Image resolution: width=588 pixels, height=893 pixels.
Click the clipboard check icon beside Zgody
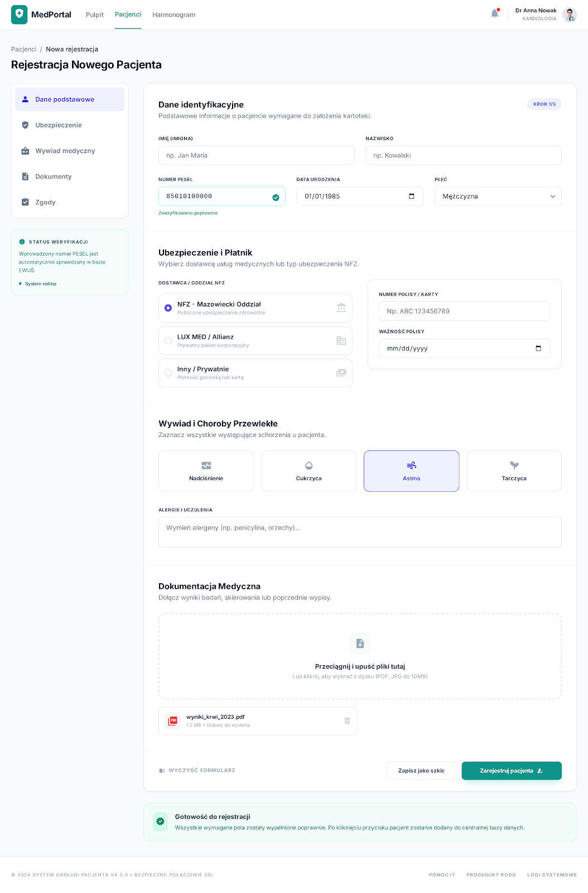click(25, 202)
